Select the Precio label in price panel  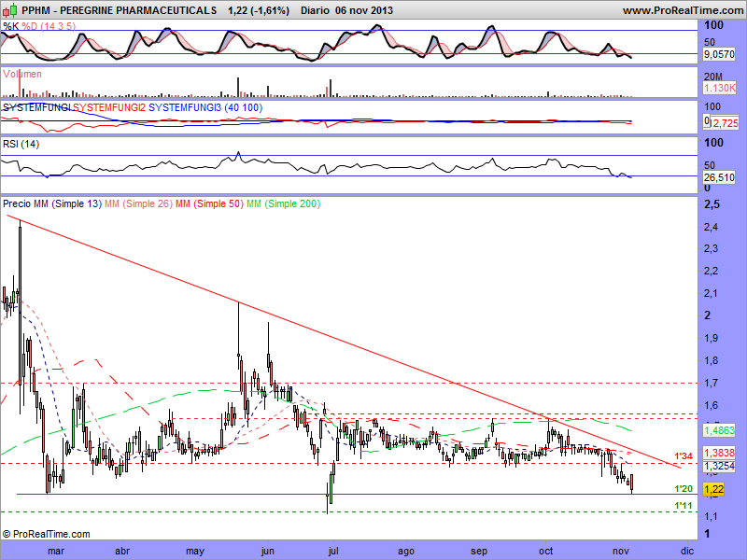(x=17, y=203)
